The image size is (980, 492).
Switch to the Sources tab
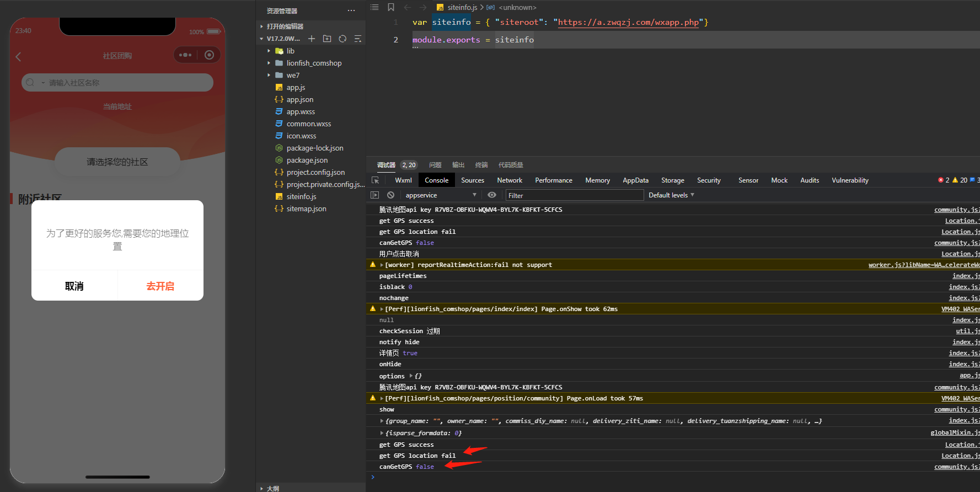(x=473, y=180)
